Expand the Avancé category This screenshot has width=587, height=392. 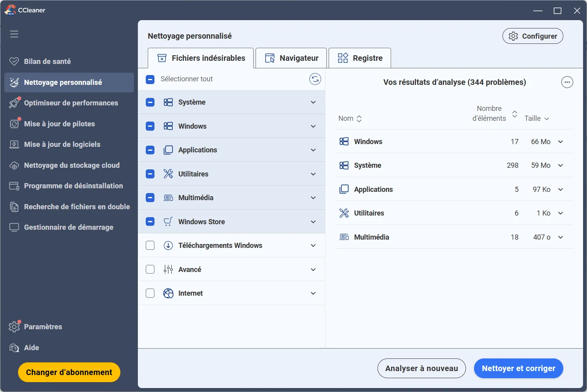313,270
